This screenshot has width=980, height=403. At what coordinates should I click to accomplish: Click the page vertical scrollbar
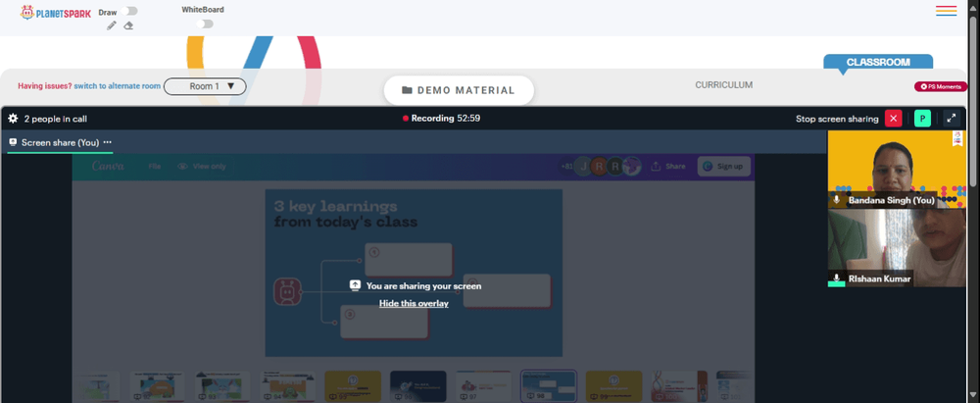974,100
